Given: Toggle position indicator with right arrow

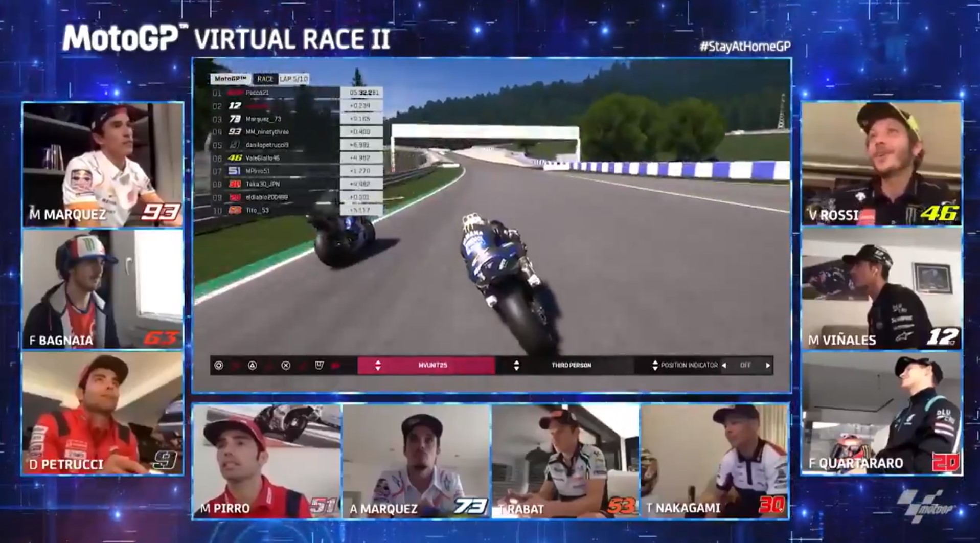Looking at the screenshot, I should point(767,365).
